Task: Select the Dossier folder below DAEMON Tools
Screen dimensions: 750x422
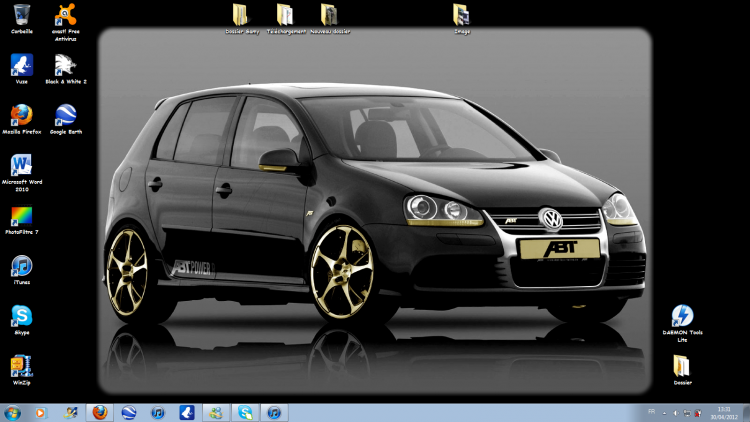Action: (682, 370)
